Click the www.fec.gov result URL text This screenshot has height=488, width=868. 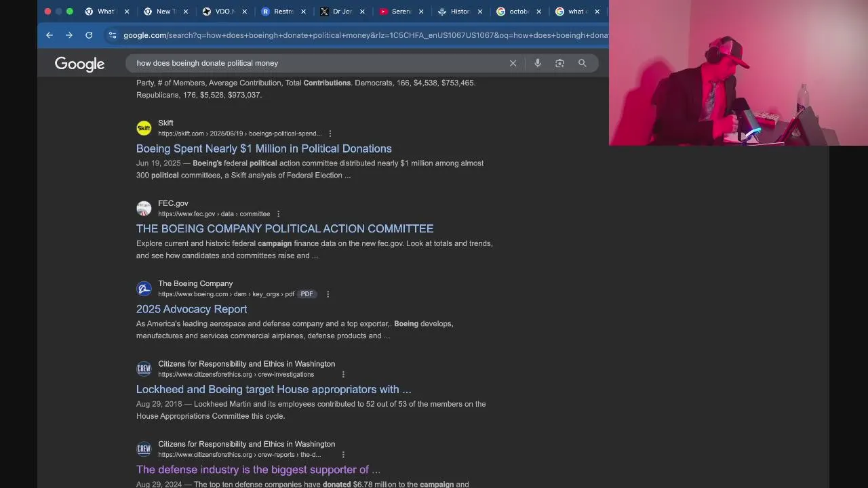pyautogui.click(x=214, y=214)
